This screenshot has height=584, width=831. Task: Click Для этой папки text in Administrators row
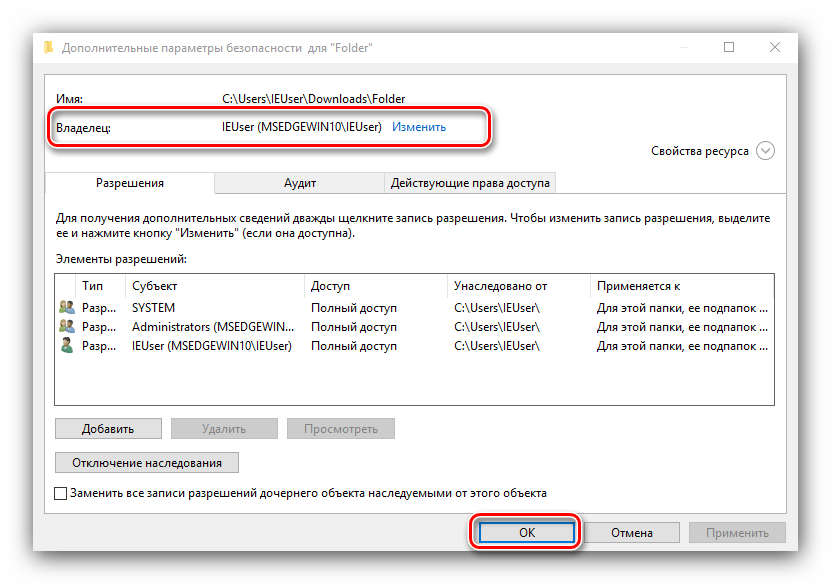pos(682,327)
